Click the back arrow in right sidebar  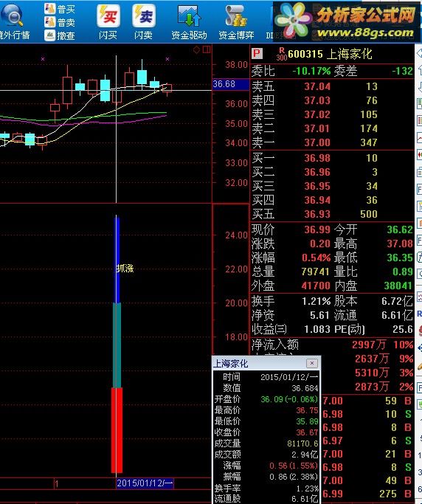tap(419, 53)
